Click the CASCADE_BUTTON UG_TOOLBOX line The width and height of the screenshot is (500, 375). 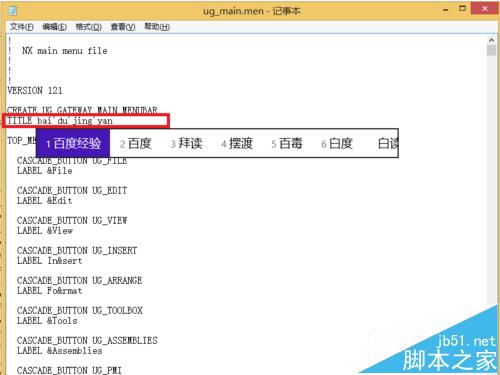pos(80,311)
